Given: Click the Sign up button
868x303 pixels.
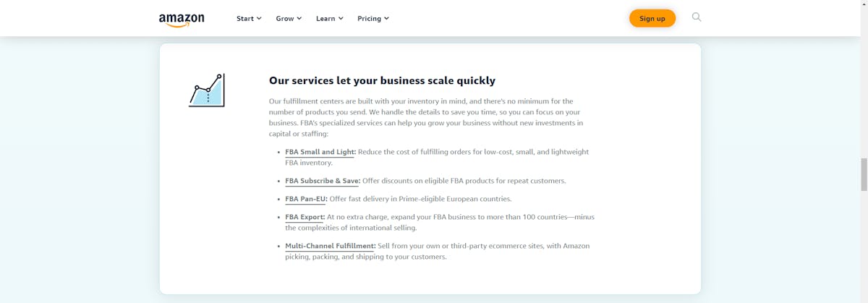Looking at the screenshot, I should 652,18.
